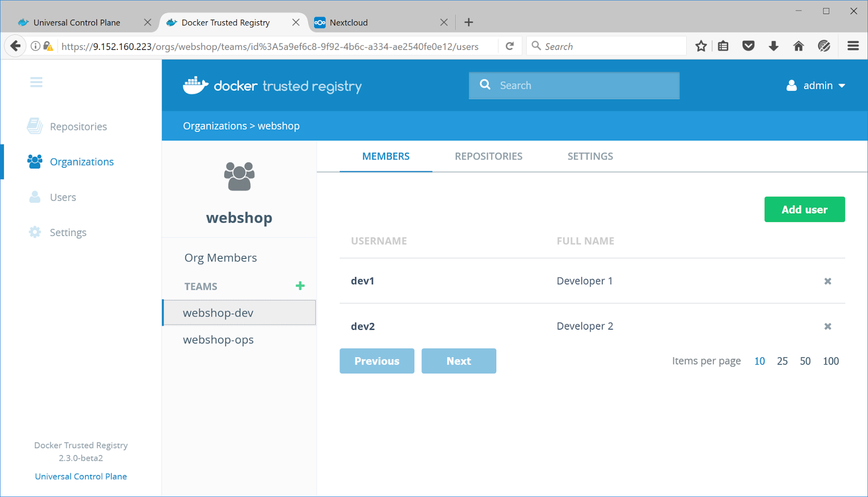The width and height of the screenshot is (868, 497).
Task: Click the USERNAME column header
Action: 379,241
